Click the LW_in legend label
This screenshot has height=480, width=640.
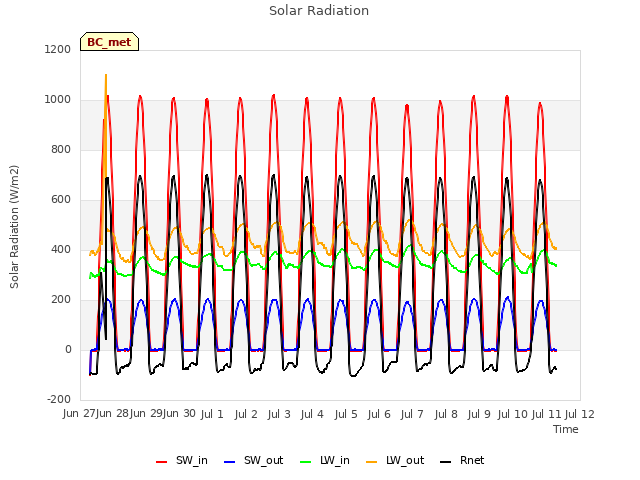coord(335,460)
